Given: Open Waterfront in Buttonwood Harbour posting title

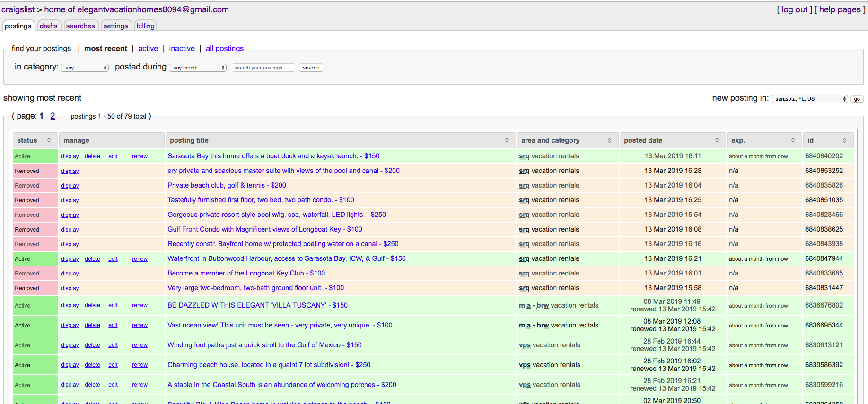Looking at the screenshot, I should (287, 258).
